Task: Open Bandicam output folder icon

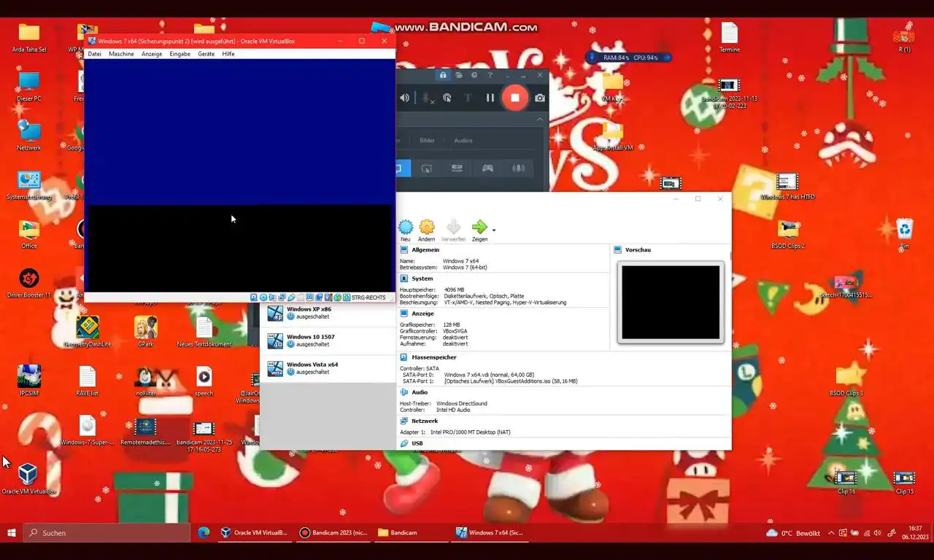Action: (x=458, y=75)
